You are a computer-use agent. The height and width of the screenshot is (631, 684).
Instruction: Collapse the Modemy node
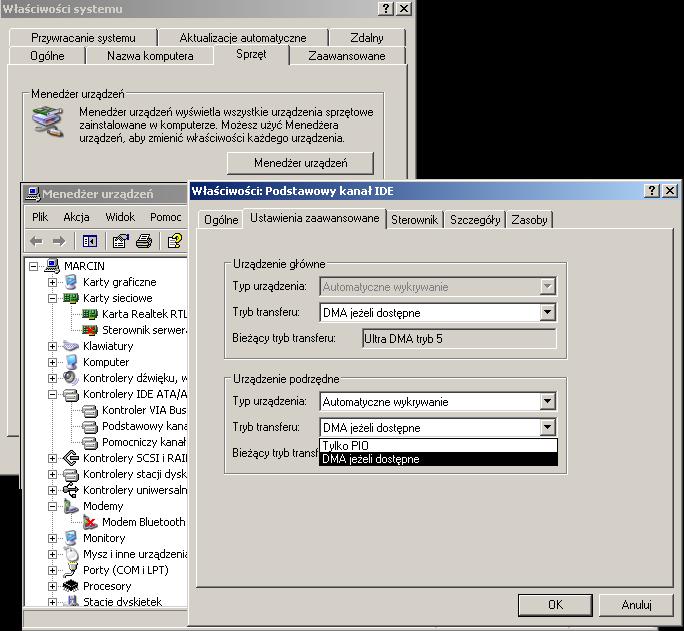(52, 506)
